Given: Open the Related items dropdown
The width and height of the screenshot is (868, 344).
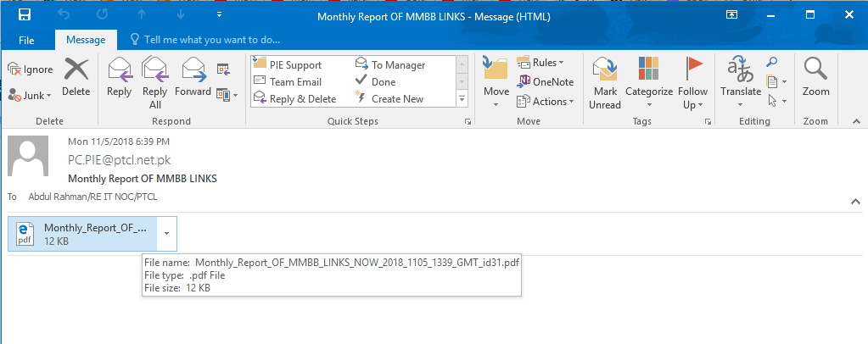Looking at the screenshot, I should pyautogui.click(x=776, y=82).
